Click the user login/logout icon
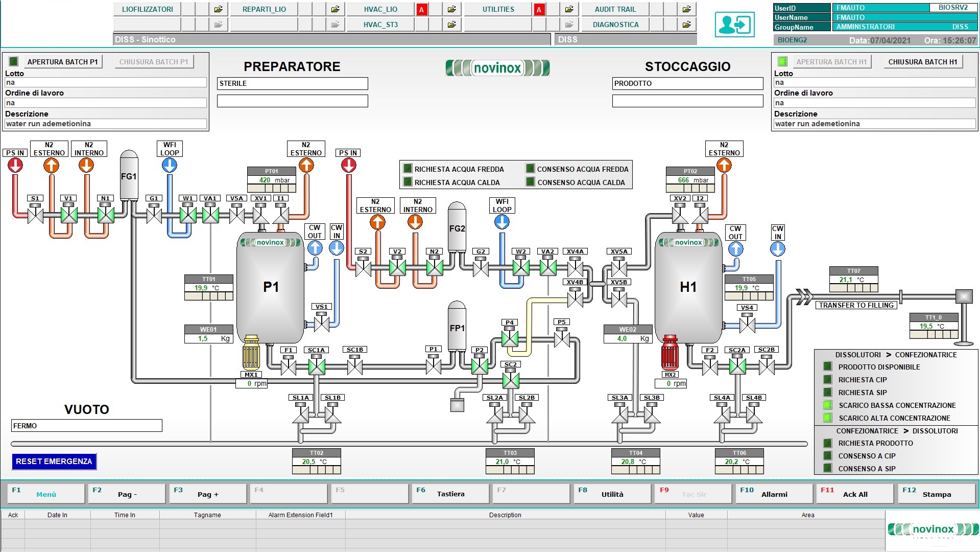Screen dimensions: 980x552 pyautogui.click(x=734, y=25)
